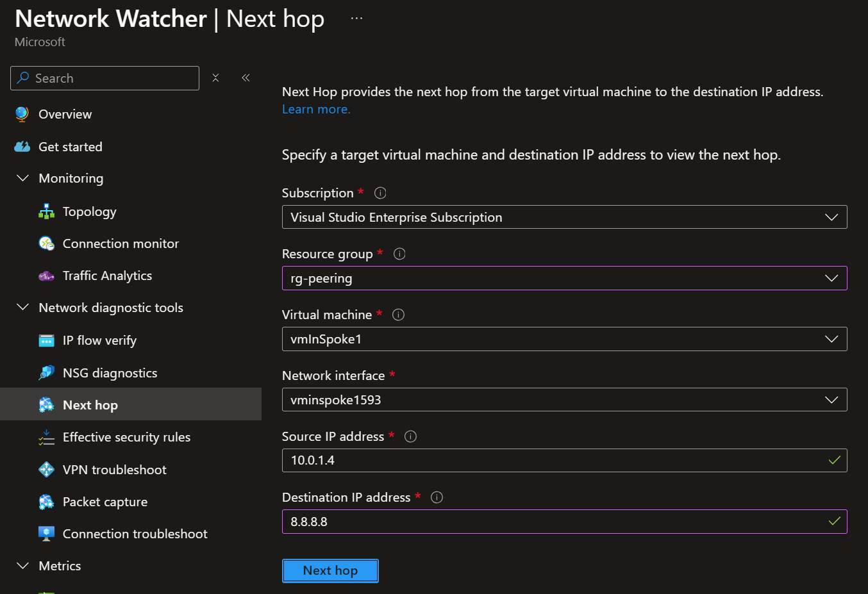The image size is (868, 594).
Task: Collapse the Network diagnostic tools section
Action: click(x=22, y=307)
